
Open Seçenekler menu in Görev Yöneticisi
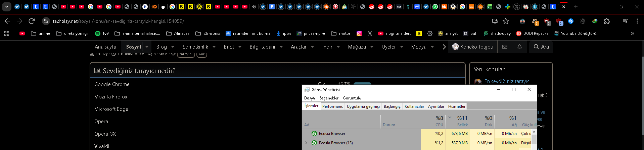point(329,98)
